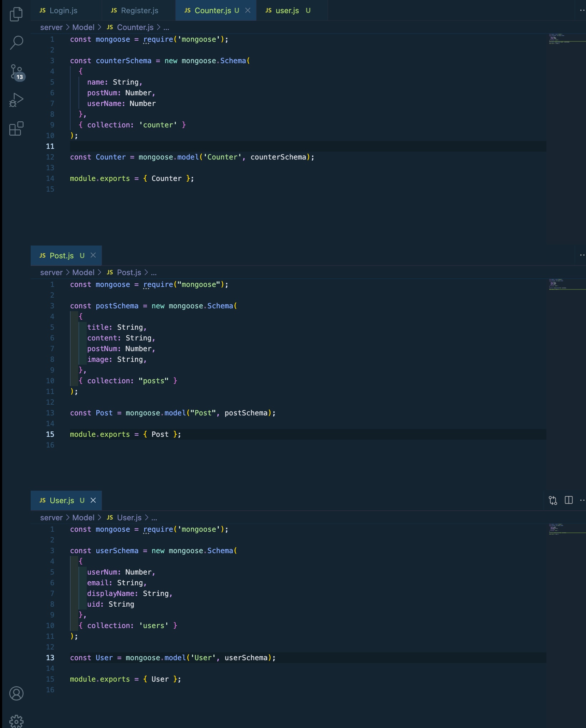Click the Open Changes icon in User.js group
Screen dimensions: 586x728
coord(553,500)
